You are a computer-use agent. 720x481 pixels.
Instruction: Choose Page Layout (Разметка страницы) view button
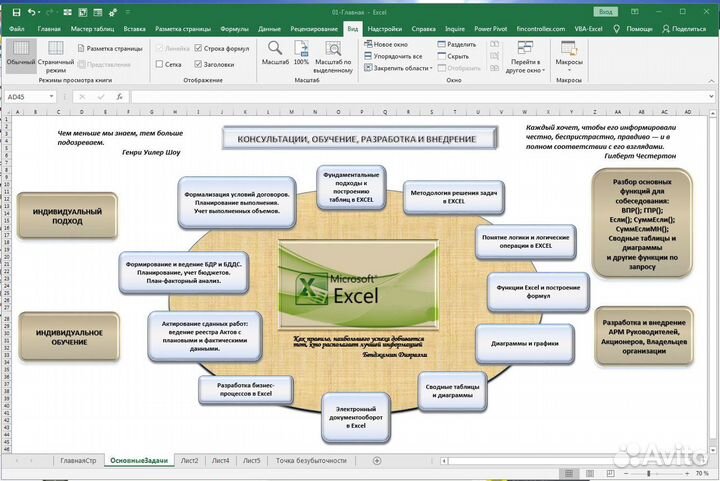coord(110,48)
